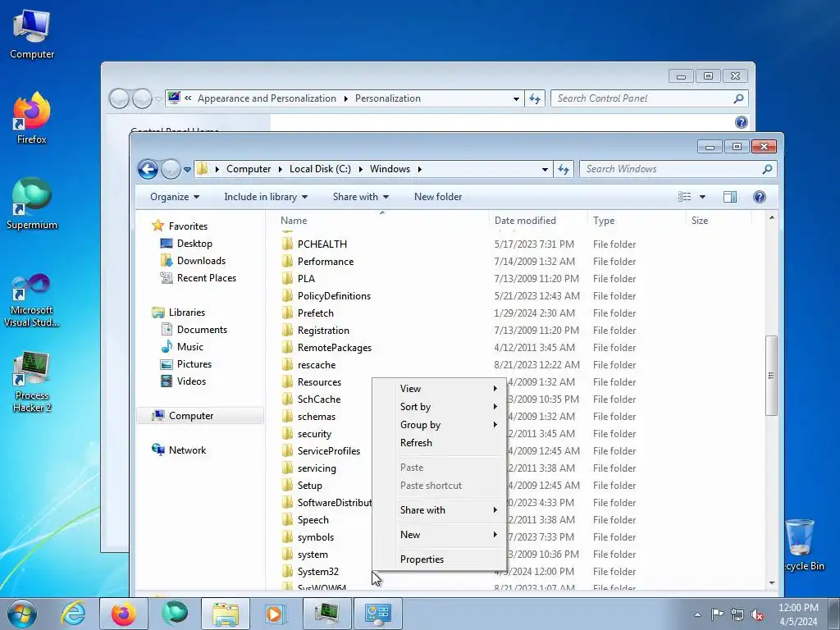
Task: Click Computer in the address breadcrumb
Action: coord(248,169)
